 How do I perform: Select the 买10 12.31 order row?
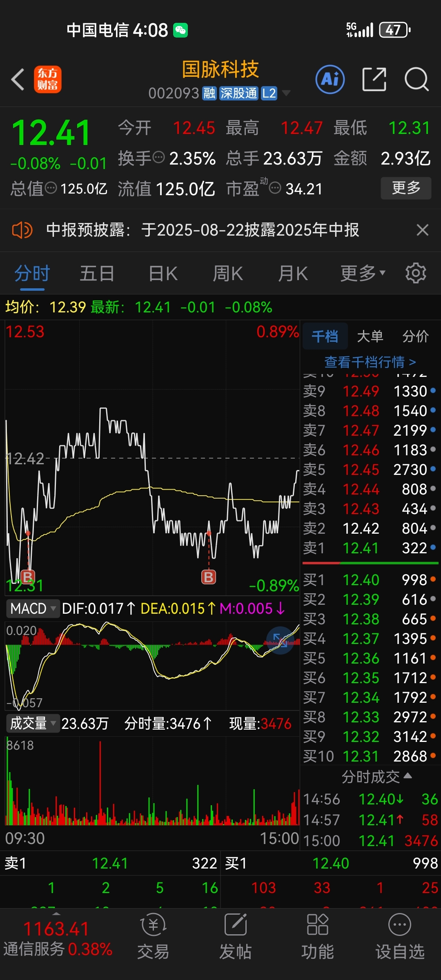pos(370,756)
